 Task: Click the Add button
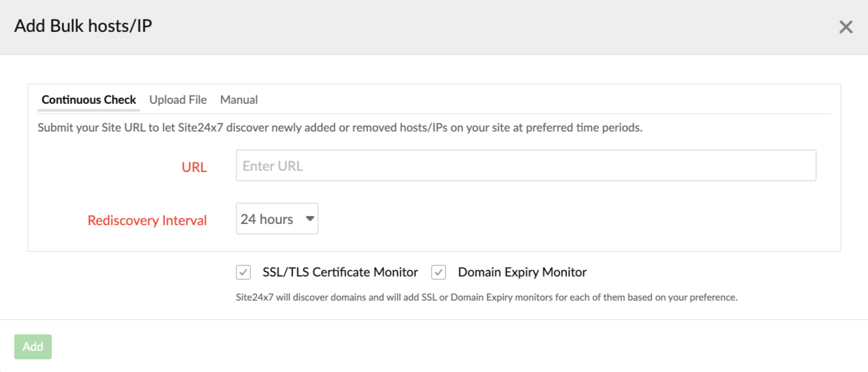coord(33,346)
